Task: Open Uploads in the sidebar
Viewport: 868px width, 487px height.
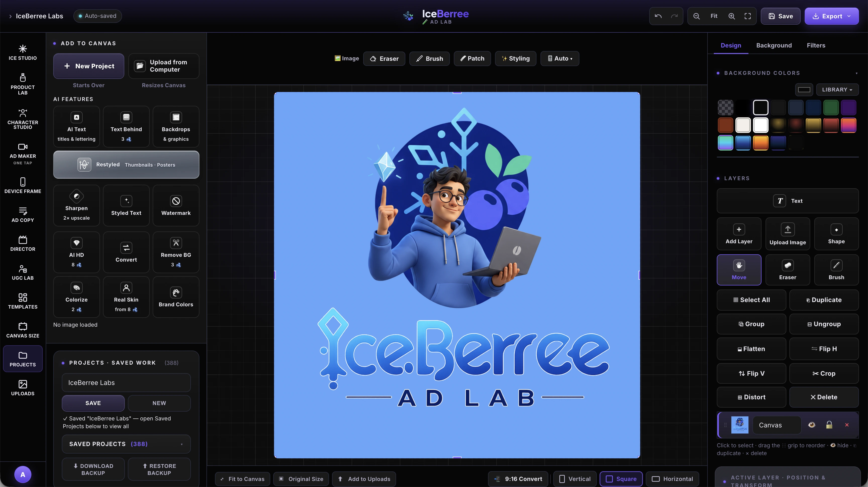Action: click(x=23, y=387)
